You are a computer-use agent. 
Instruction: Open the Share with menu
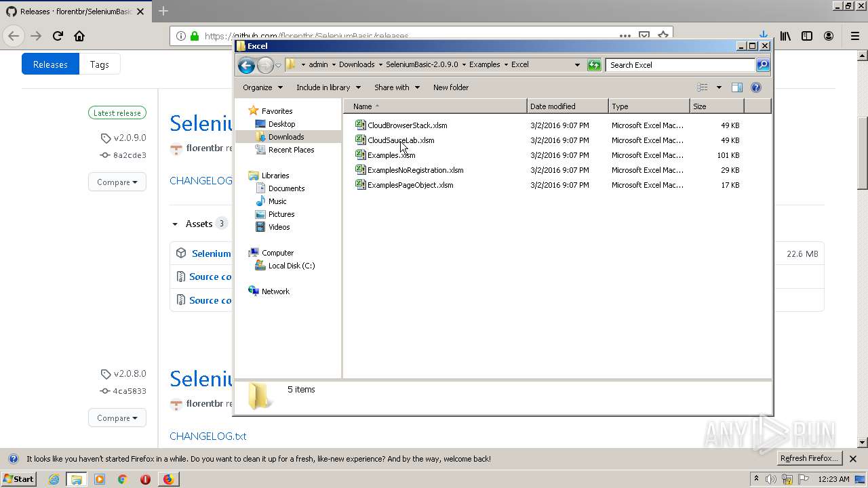point(397,87)
